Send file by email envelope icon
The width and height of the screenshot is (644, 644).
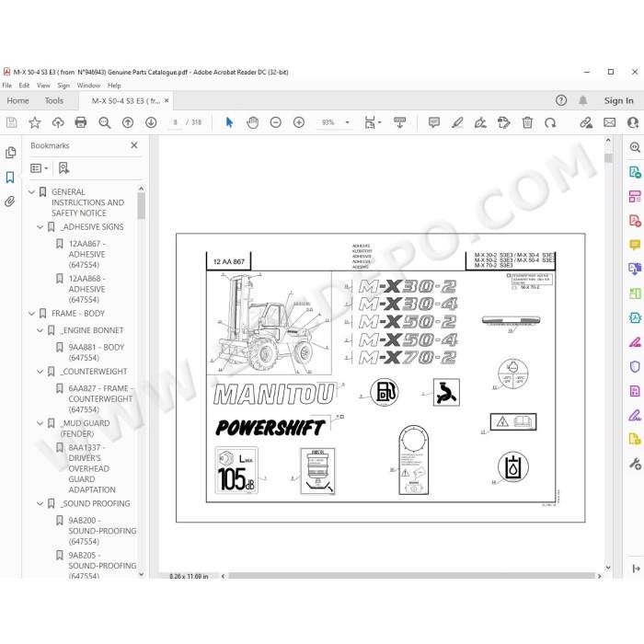coord(609,122)
